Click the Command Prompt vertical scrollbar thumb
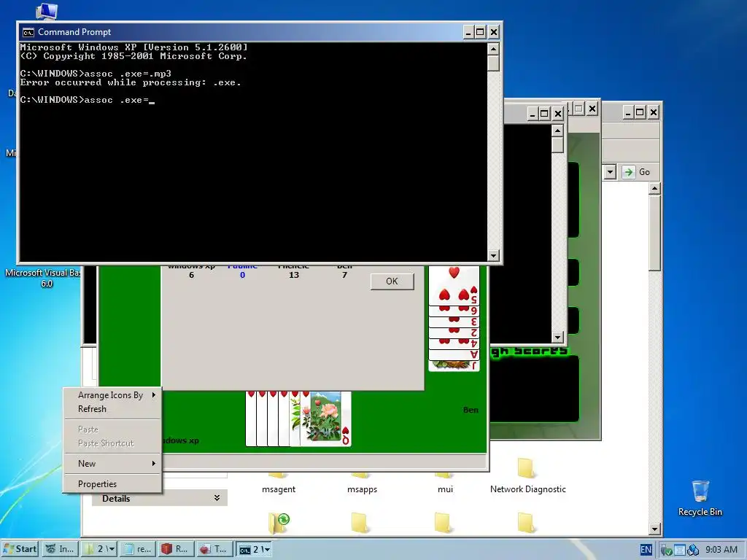Image resolution: width=747 pixels, height=560 pixels. [x=493, y=63]
